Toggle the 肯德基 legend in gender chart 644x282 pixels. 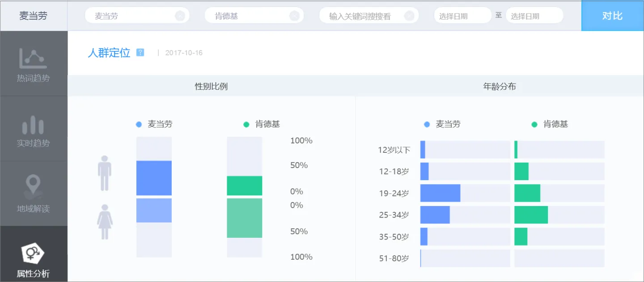(x=262, y=124)
